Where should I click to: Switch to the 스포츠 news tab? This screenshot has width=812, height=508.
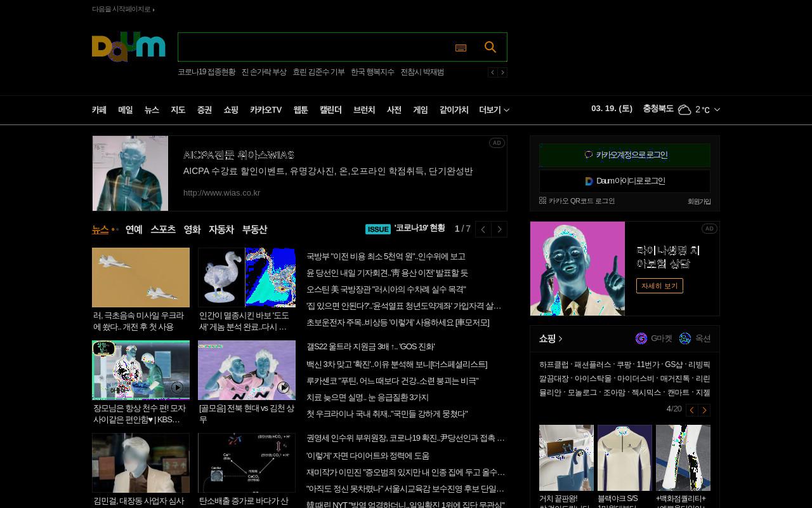click(x=163, y=229)
